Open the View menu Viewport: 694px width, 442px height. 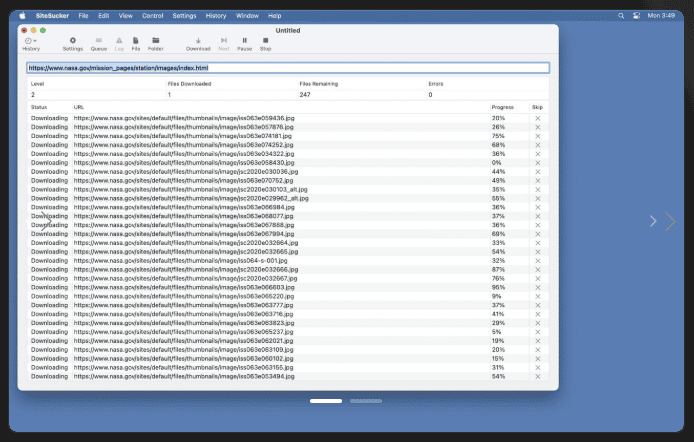point(126,15)
